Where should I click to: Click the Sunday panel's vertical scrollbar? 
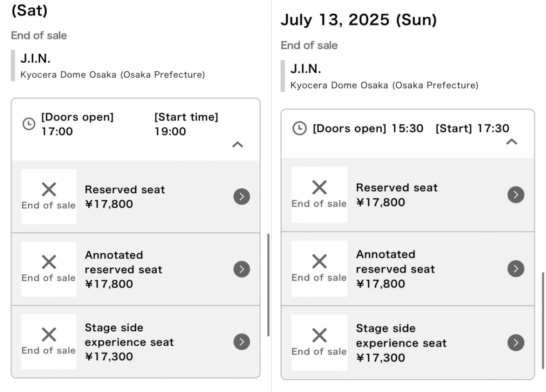point(542,321)
